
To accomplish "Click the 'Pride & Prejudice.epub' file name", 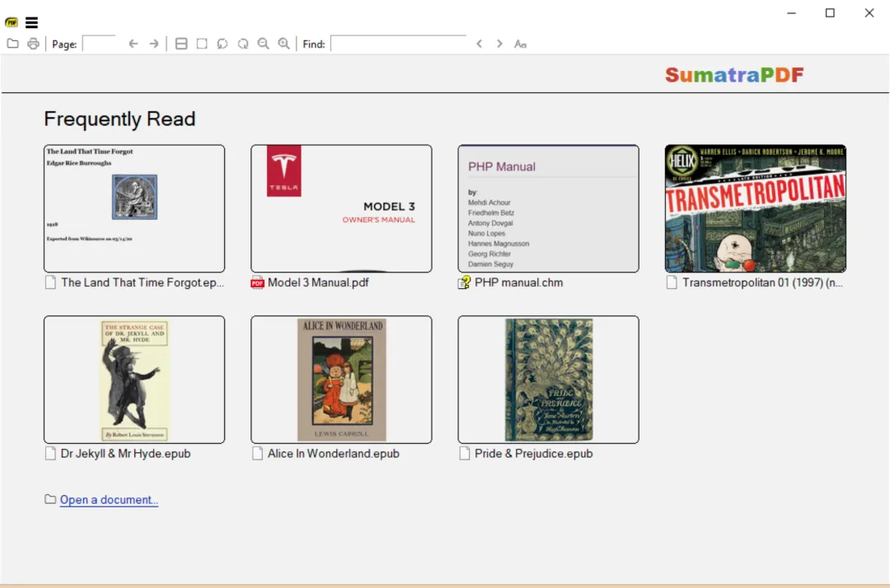I will 533,454.
